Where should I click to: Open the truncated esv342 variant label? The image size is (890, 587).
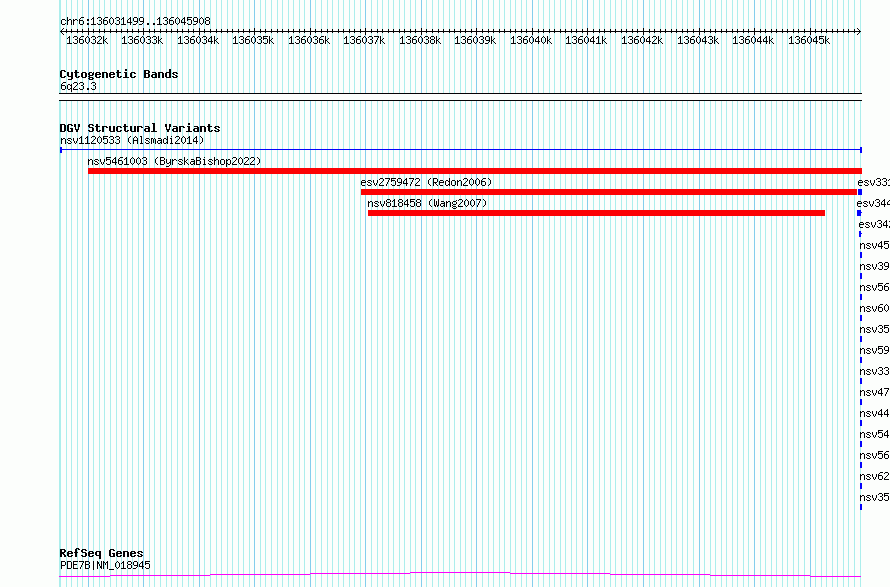[x=874, y=224]
